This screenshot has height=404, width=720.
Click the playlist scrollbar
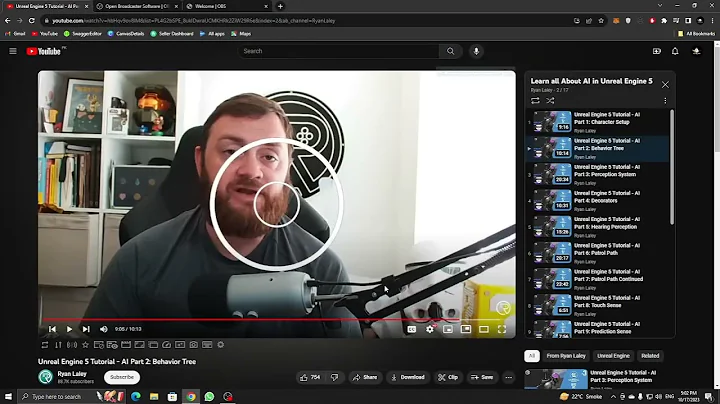(x=672, y=167)
